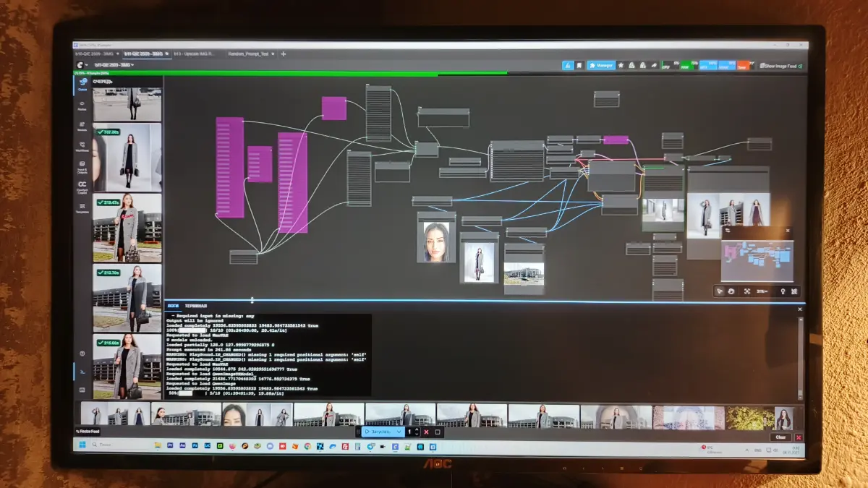Open the zoom percentage dropdown in canvas toolbar

click(x=763, y=291)
